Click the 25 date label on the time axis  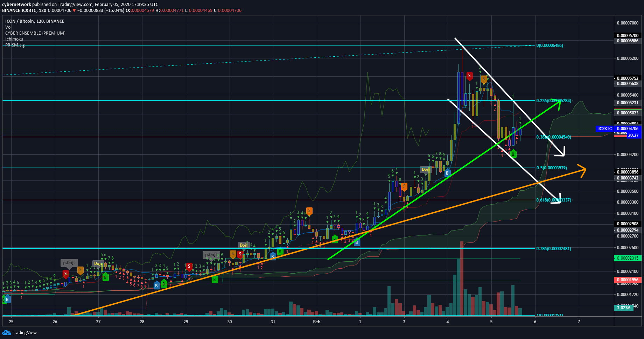click(x=11, y=322)
